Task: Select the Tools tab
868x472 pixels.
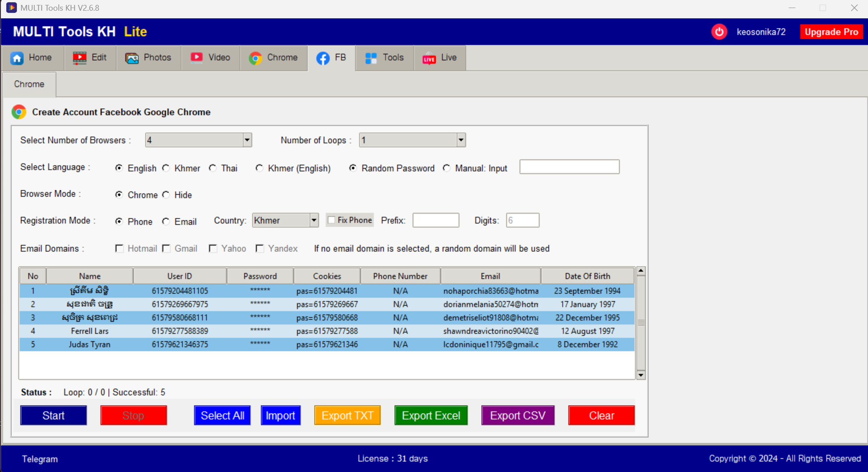Action: click(384, 57)
